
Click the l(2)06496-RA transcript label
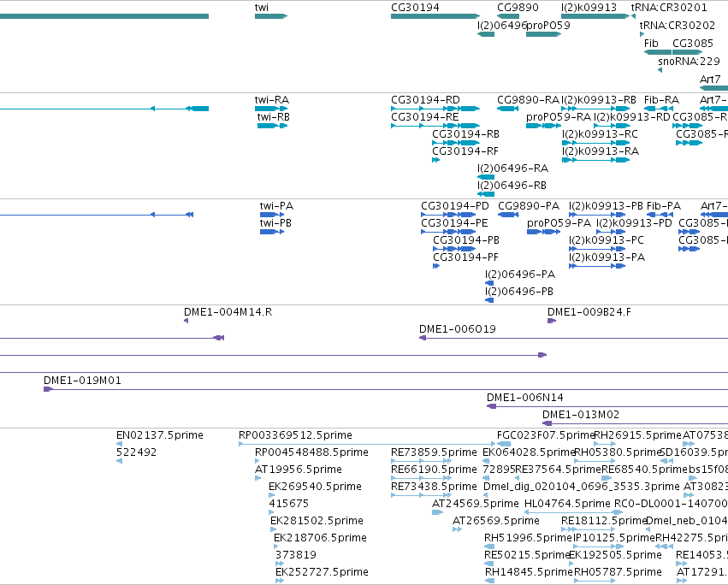coord(513,168)
